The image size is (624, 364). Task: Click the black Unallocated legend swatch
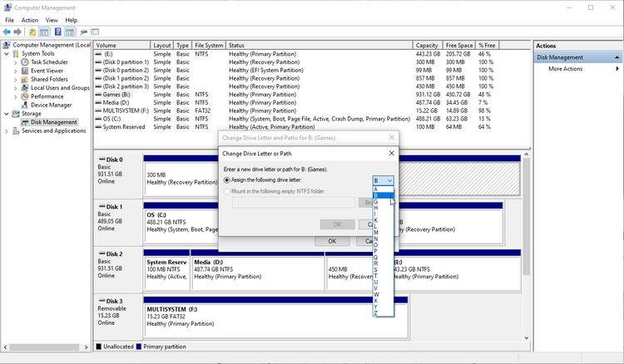(99, 347)
